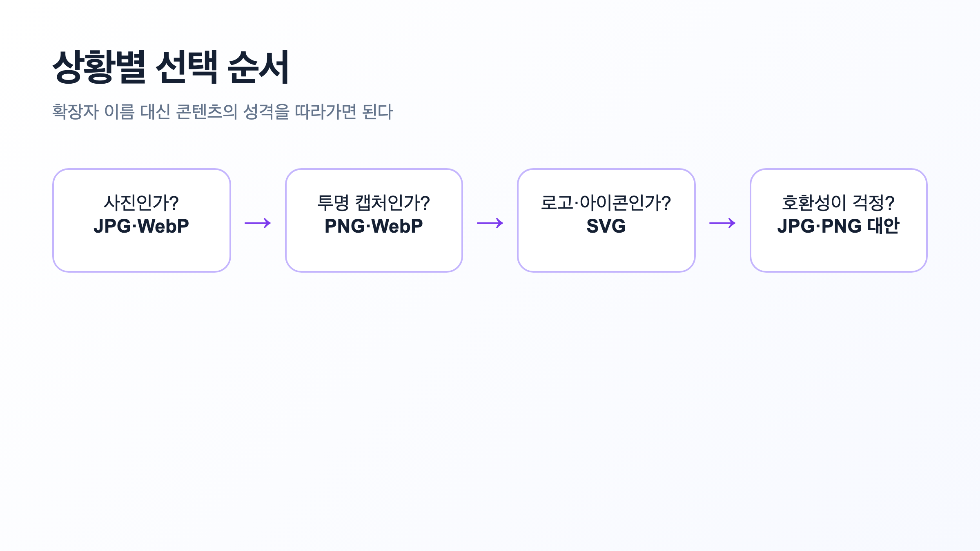Click the arrow pointing to 호환성이 걱정? card
The width and height of the screenshot is (980, 551).
point(722,223)
